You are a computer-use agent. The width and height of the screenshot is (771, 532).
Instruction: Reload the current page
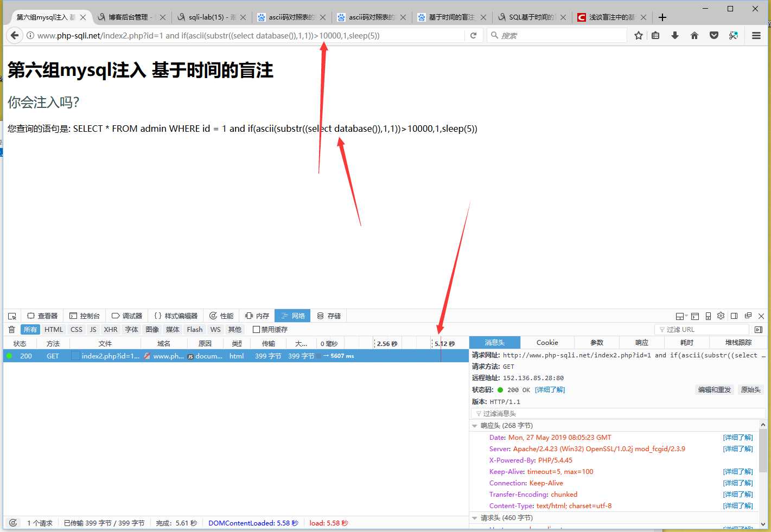473,35
